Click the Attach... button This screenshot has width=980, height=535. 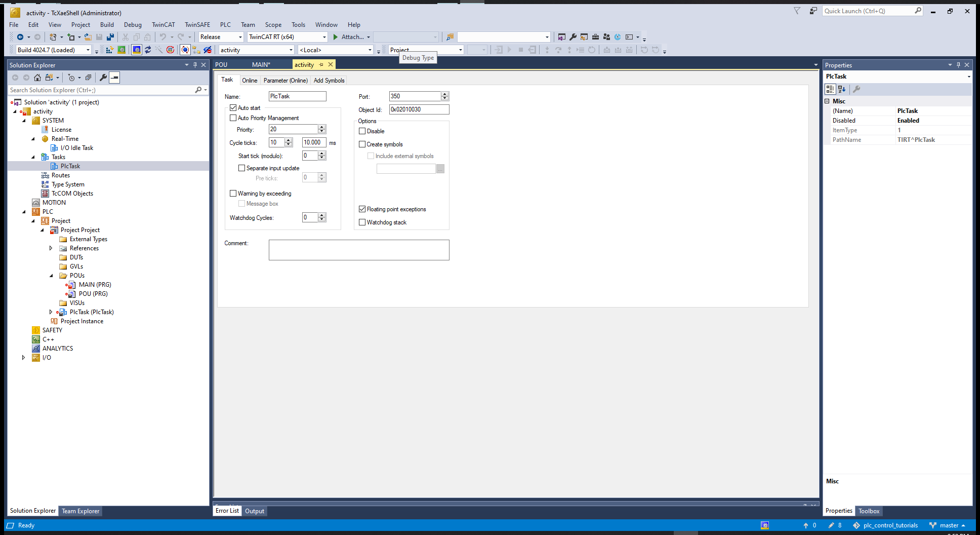click(352, 37)
